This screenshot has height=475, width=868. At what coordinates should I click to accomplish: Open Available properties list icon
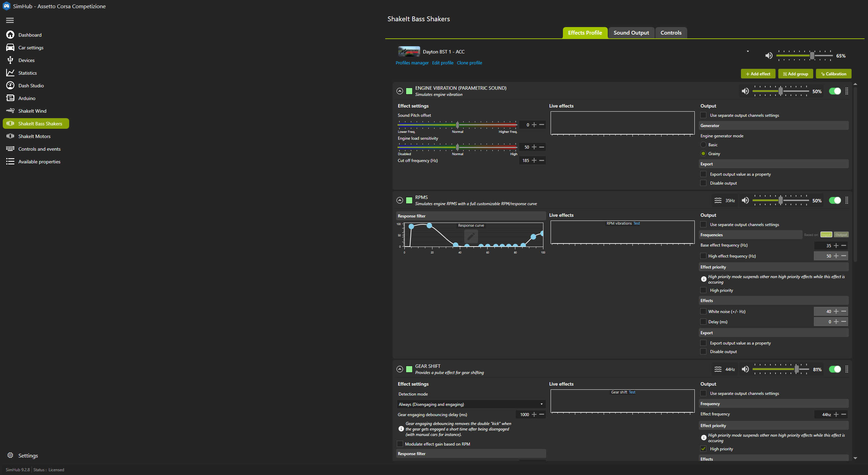coord(10,162)
